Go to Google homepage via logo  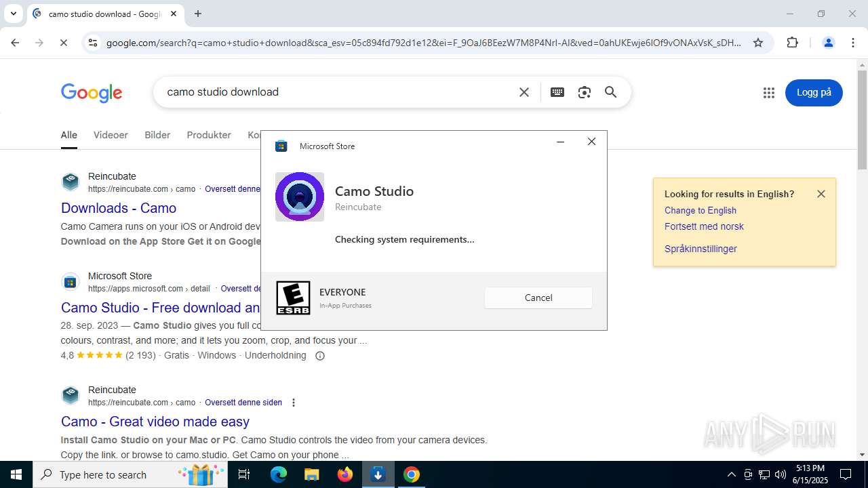[x=92, y=93]
